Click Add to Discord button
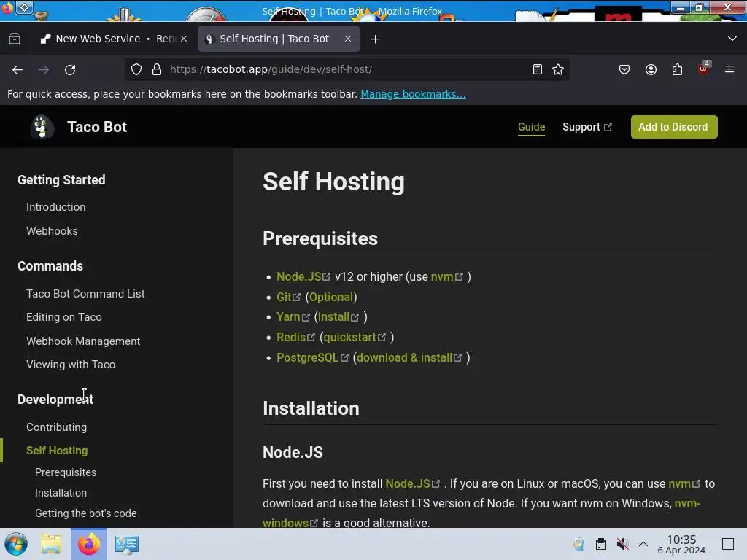747x560 pixels. [x=673, y=127]
